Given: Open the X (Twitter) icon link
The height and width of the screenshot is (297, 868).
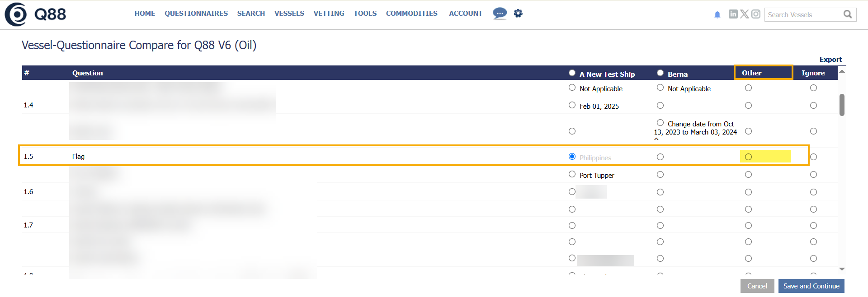Looking at the screenshot, I should point(744,14).
